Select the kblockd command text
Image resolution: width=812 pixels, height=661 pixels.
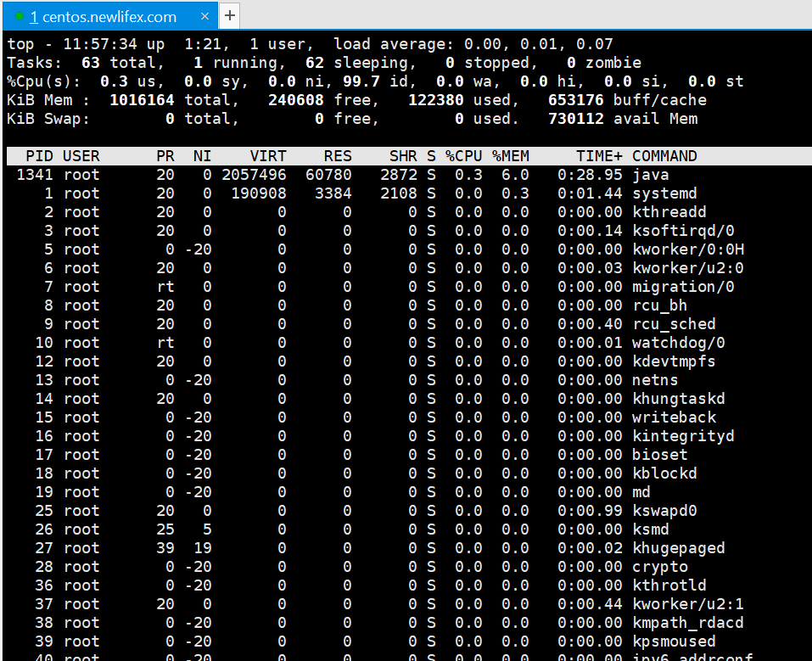tap(664, 473)
